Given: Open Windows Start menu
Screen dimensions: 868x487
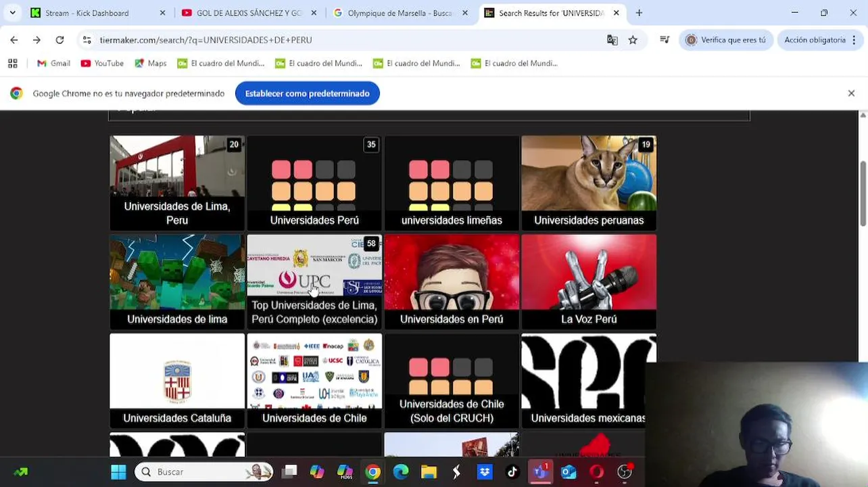Looking at the screenshot, I should [x=118, y=471].
